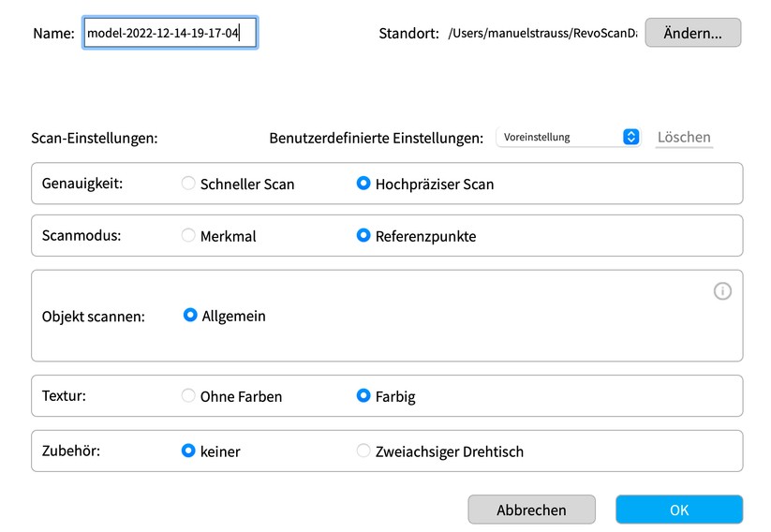This screenshot has width=771, height=532.
Task: Click the Standort path text
Action: click(542, 33)
